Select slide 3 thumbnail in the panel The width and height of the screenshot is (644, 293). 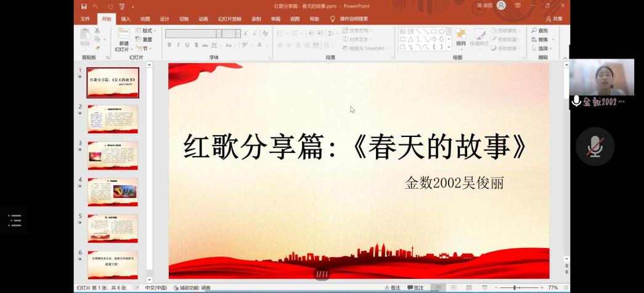[x=113, y=155]
